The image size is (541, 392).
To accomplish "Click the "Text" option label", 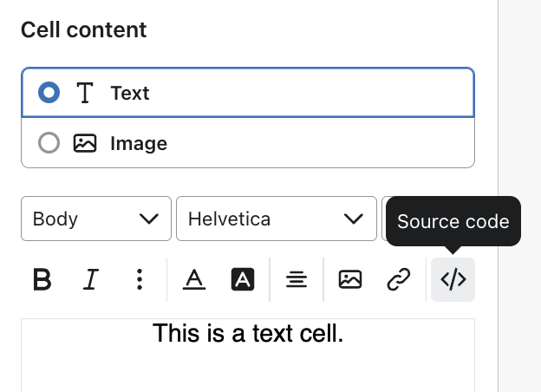I will pyautogui.click(x=130, y=93).
